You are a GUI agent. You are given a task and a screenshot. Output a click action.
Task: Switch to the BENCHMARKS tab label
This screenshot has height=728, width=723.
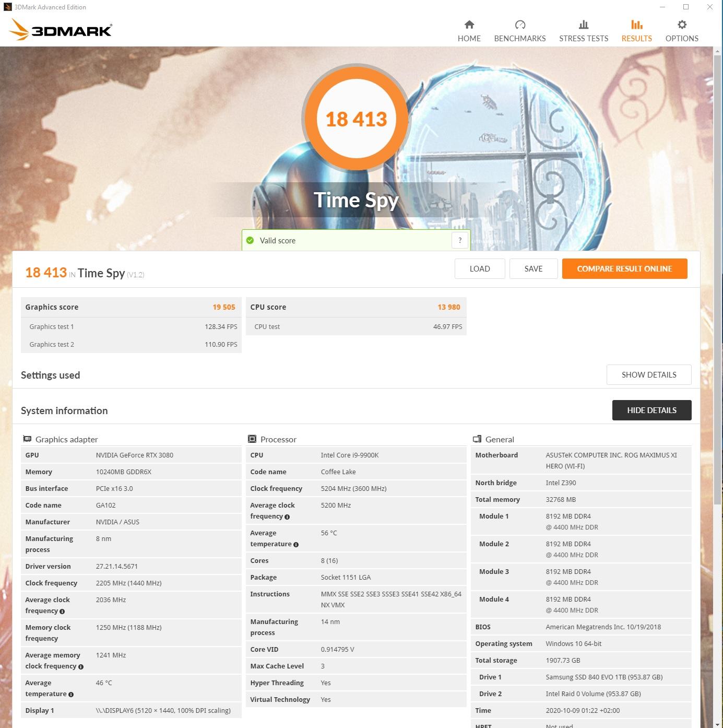point(520,38)
